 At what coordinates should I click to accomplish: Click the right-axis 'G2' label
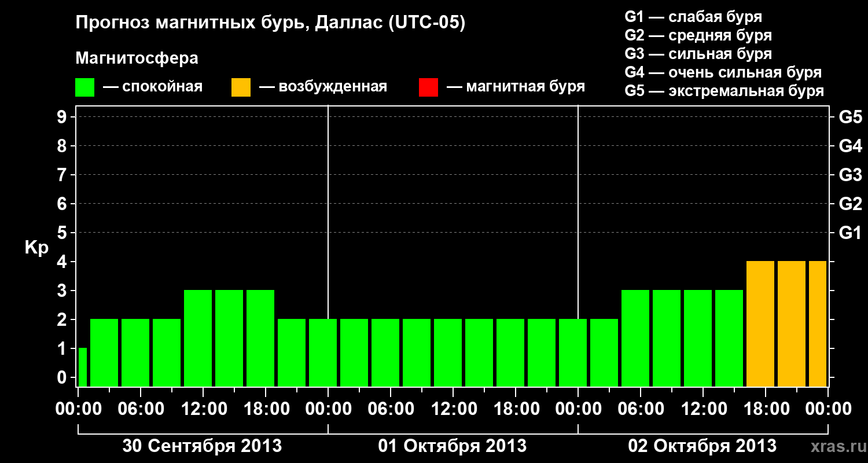tap(851, 204)
